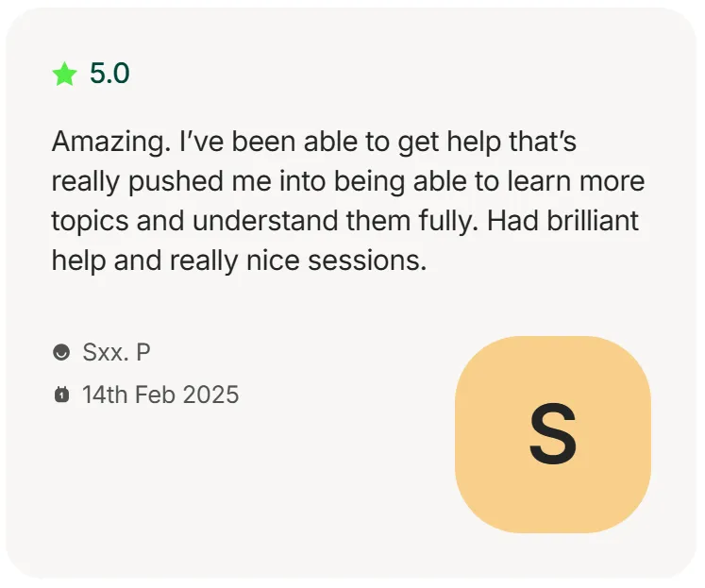Click the review date 14th Feb 2025

coord(160,395)
